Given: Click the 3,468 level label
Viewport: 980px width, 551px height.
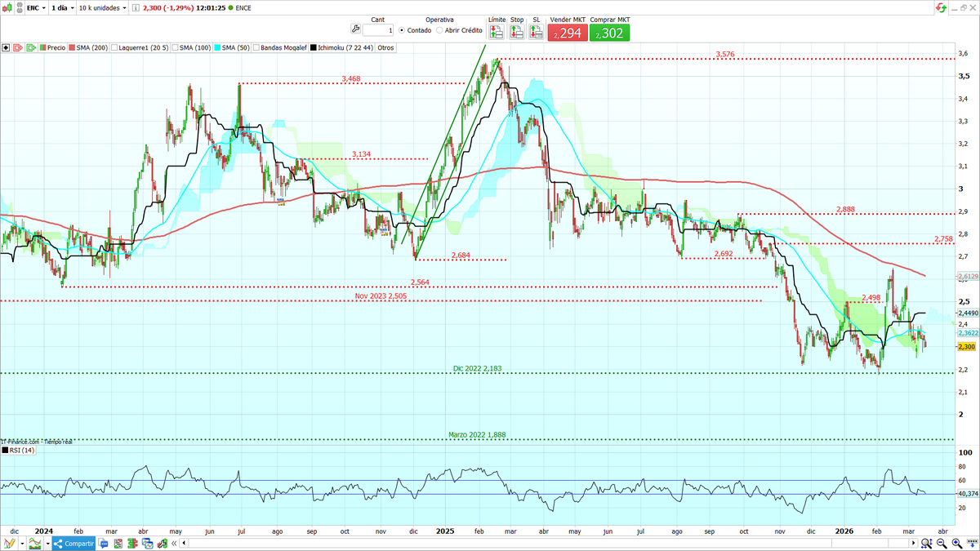Looking at the screenshot, I should [351, 79].
